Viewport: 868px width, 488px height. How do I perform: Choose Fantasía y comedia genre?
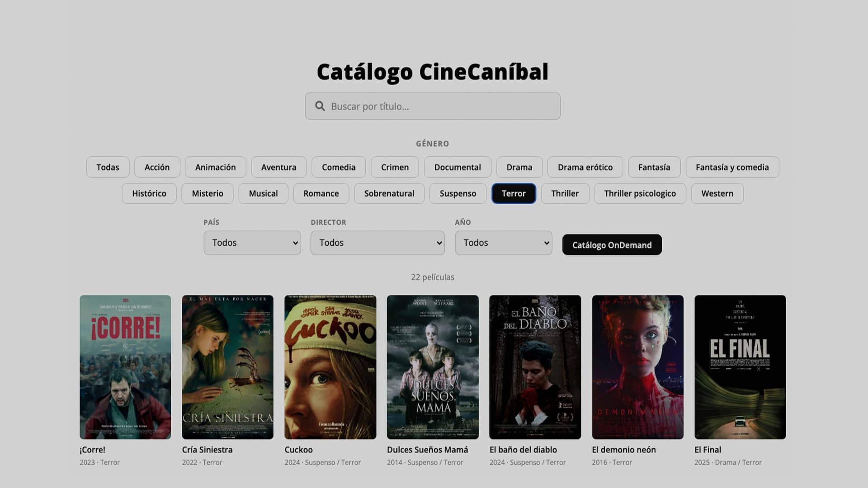click(732, 167)
